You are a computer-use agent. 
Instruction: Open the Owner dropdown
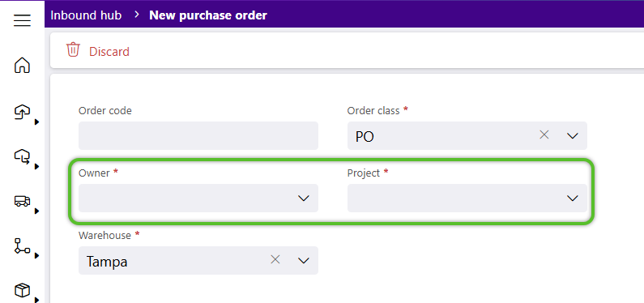pos(198,198)
